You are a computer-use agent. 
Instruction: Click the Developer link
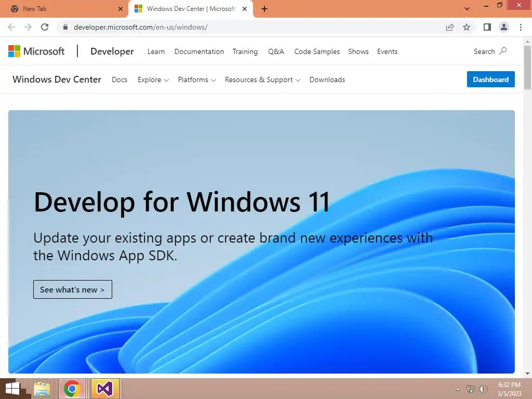112,51
